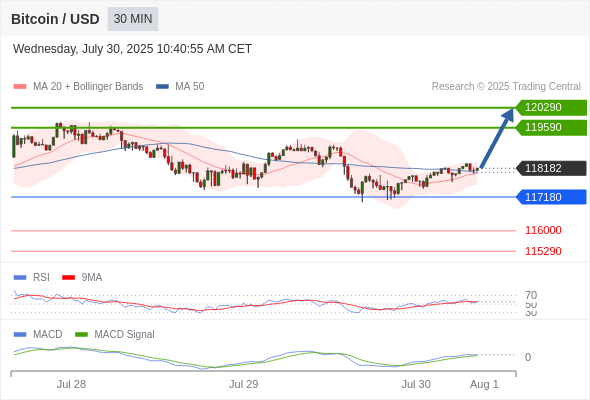Click the Jul 28 axis date label
590x400 pixels.
[71, 384]
